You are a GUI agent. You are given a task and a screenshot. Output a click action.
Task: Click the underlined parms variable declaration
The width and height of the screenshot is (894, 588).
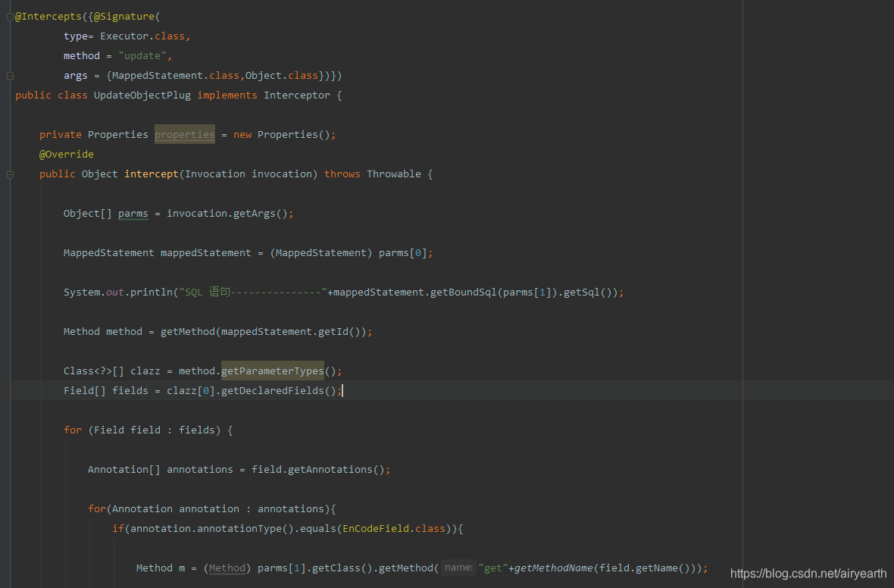click(x=133, y=213)
